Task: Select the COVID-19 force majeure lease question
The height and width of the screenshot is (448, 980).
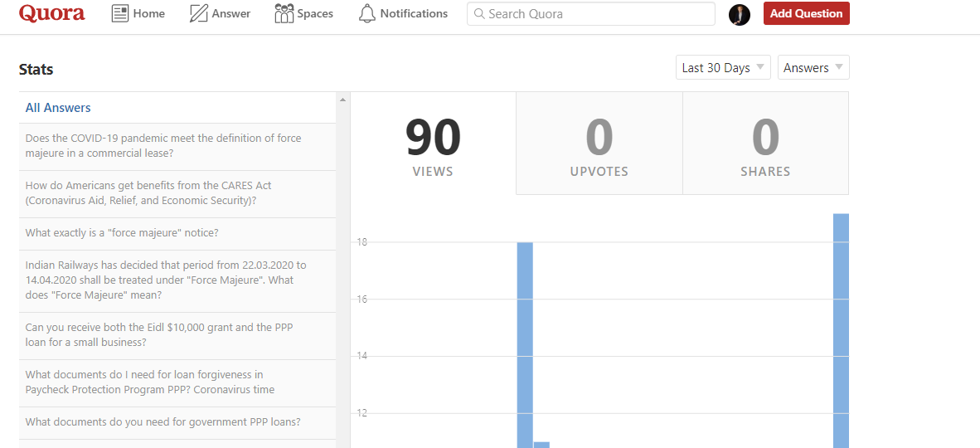Action: [177, 145]
